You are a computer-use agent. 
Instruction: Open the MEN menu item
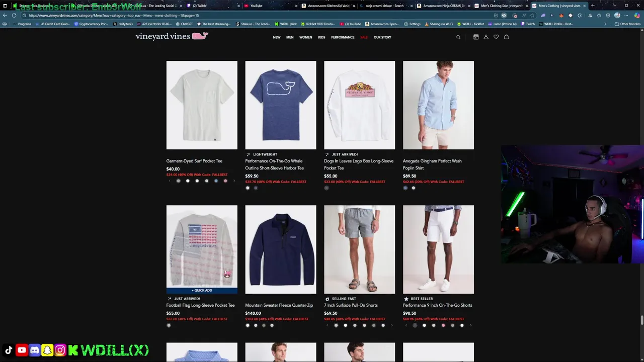290,37
